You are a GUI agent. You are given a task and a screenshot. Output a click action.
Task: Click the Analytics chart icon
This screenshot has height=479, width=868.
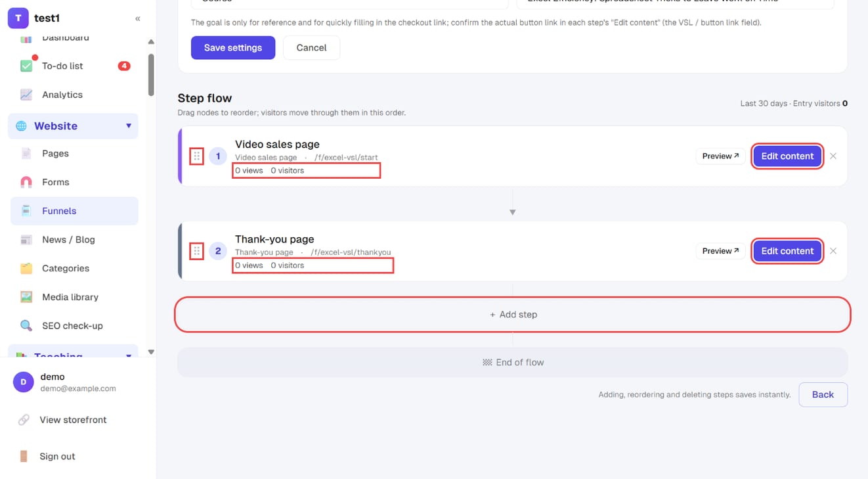coord(26,95)
